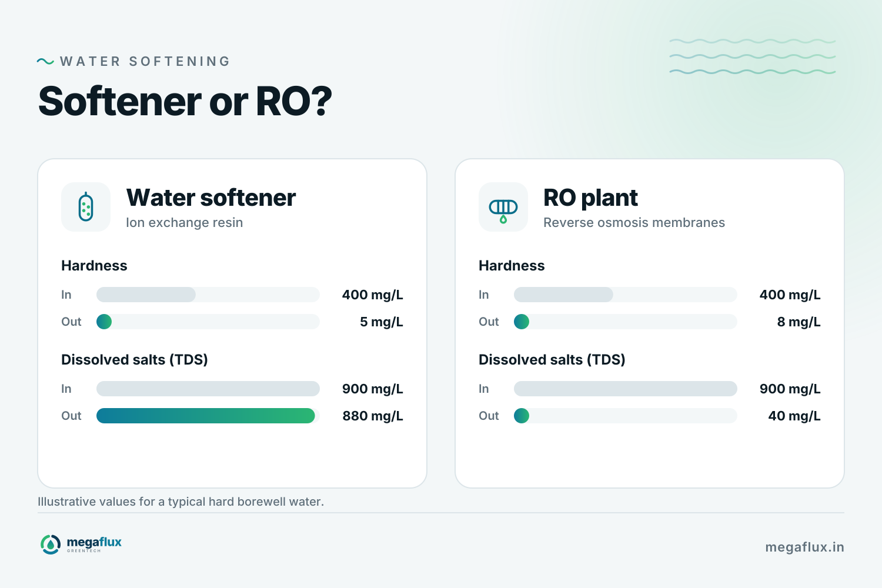The image size is (882, 588).
Task: Click the 40 mg/L value
Action: (794, 416)
